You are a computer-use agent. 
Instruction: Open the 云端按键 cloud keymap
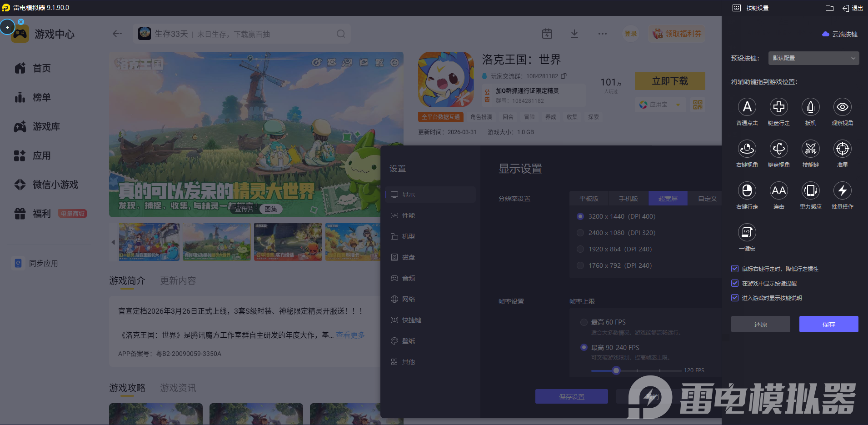(x=840, y=34)
